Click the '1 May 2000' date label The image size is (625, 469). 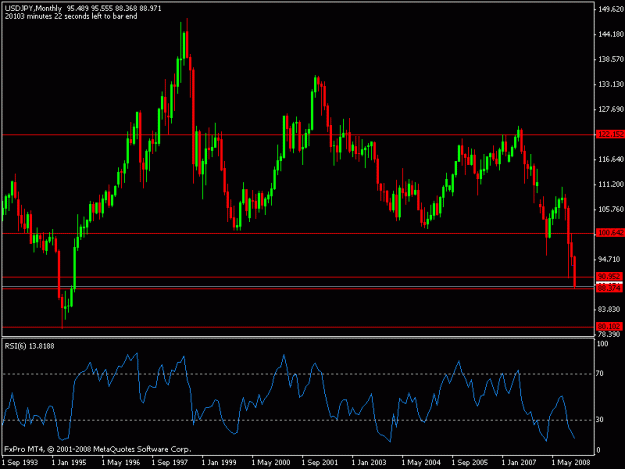[x=271, y=463]
